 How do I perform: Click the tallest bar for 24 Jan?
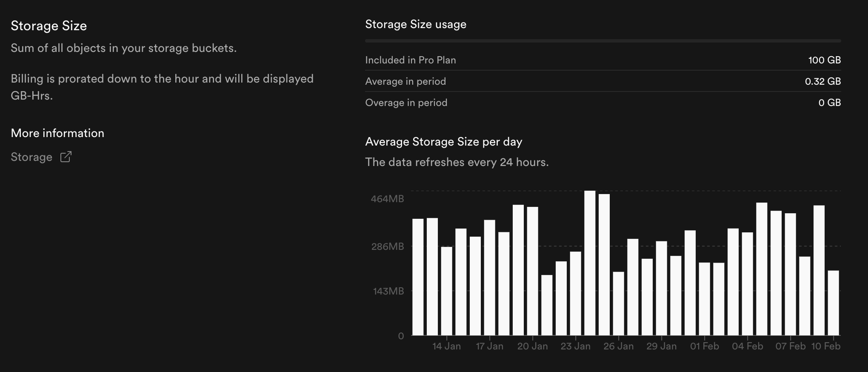point(590,263)
